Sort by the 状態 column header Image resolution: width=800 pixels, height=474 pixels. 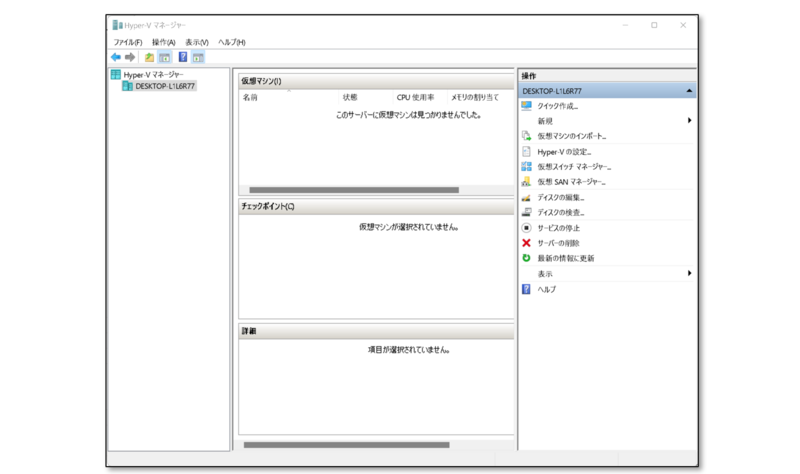(x=366, y=97)
